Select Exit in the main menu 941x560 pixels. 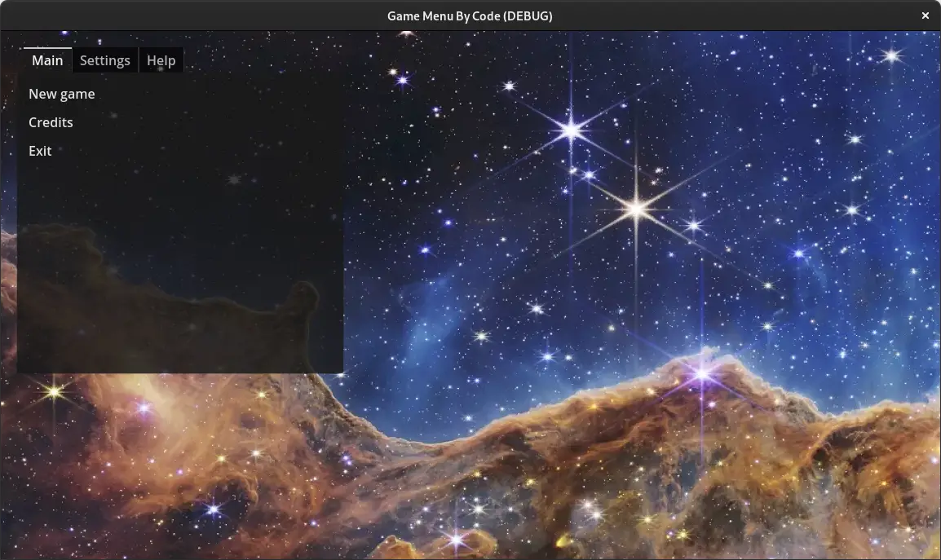[x=40, y=151]
